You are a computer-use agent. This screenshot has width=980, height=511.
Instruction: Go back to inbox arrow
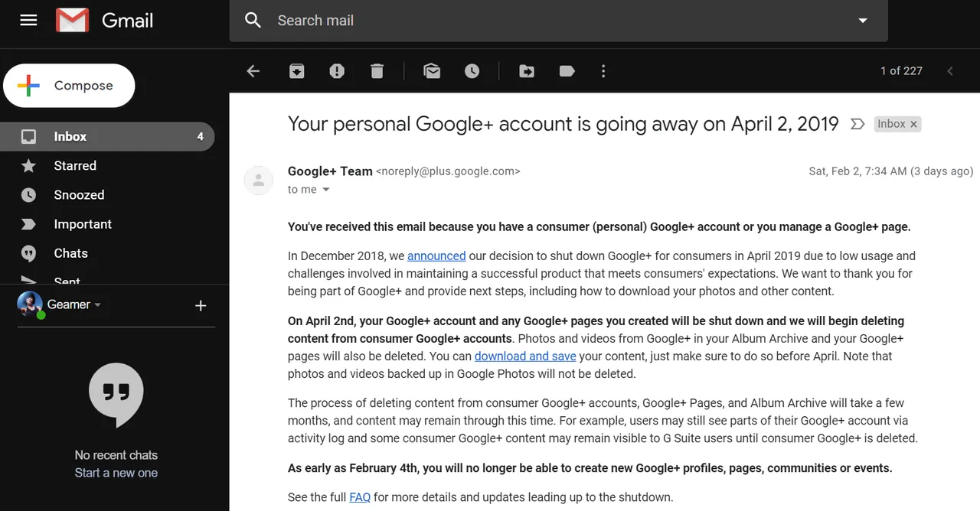click(x=253, y=71)
